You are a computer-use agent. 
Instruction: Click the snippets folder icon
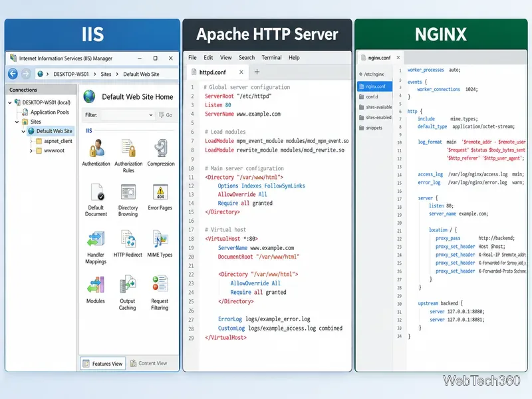coord(361,128)
